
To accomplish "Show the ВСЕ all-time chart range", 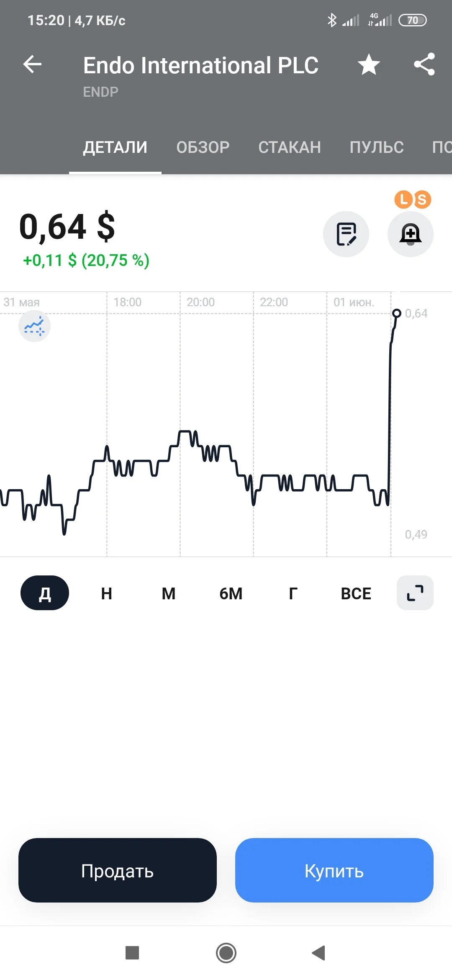I will click(x=356, y=593).
